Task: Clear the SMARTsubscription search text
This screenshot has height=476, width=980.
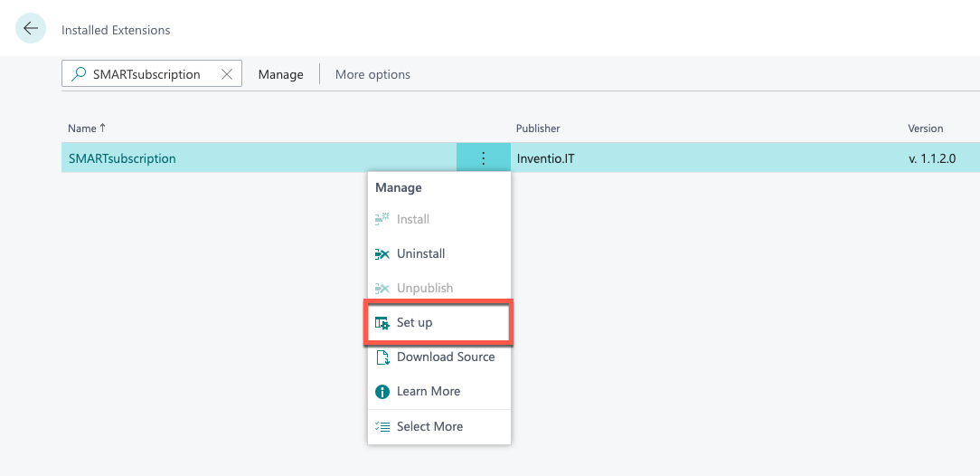Action: (x=226, y=74)
